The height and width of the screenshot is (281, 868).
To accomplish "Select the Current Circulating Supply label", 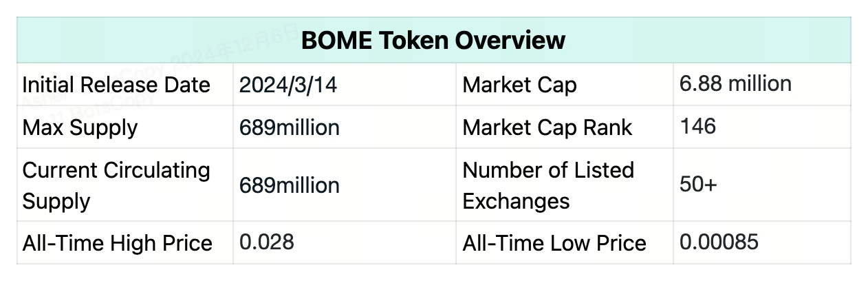I will [x=116, y=185].
